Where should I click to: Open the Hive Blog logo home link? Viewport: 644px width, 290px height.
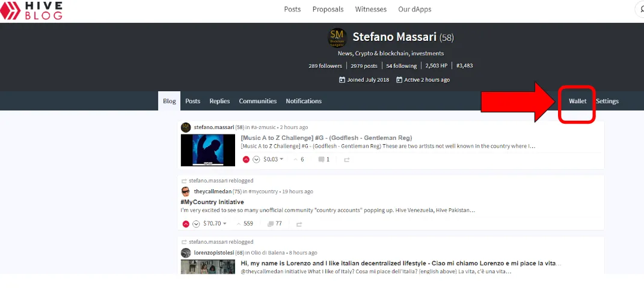pos(31,10)
